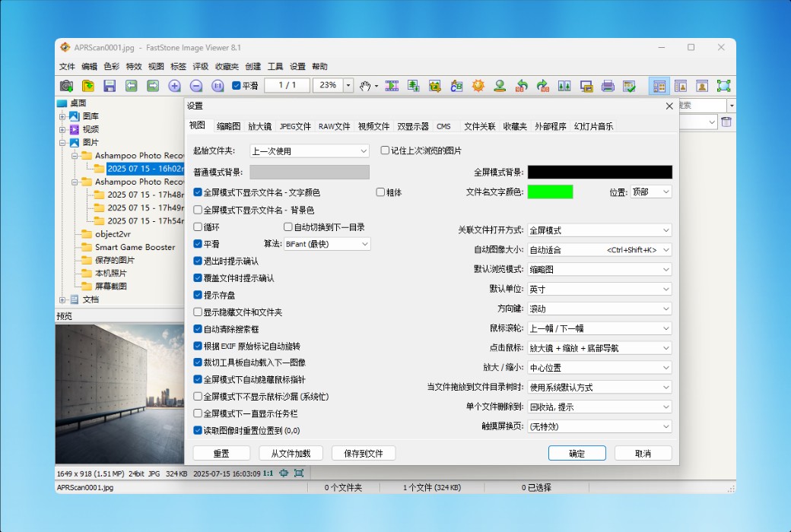This screenshot has width=791, height=532.
Task: Click the 重置 button
Action: coord(221,453)
